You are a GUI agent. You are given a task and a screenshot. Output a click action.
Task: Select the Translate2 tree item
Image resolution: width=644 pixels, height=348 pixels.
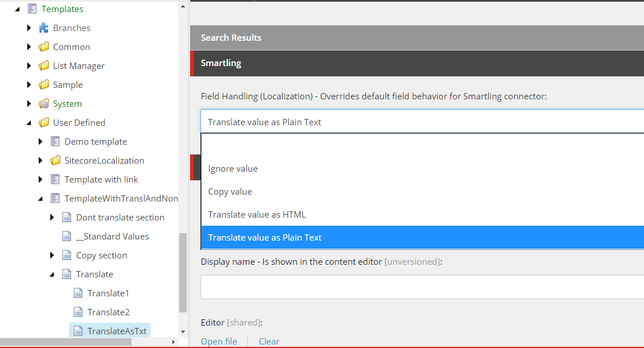109,312
